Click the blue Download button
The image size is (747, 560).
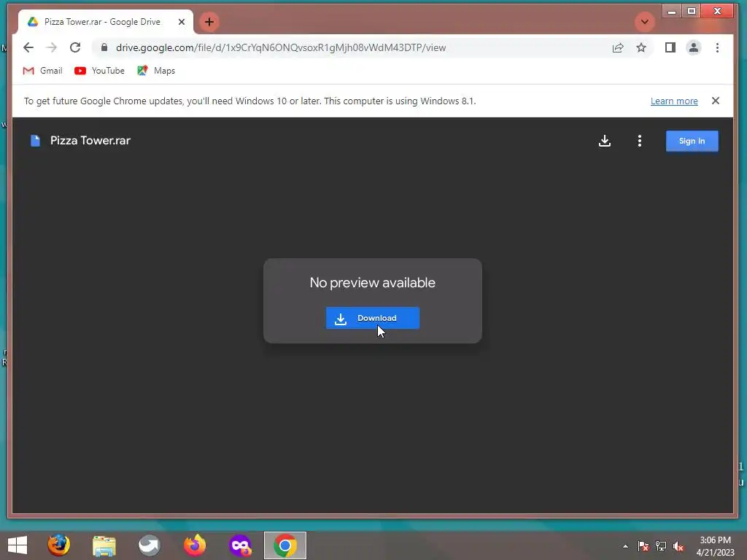tap(373, 318)
